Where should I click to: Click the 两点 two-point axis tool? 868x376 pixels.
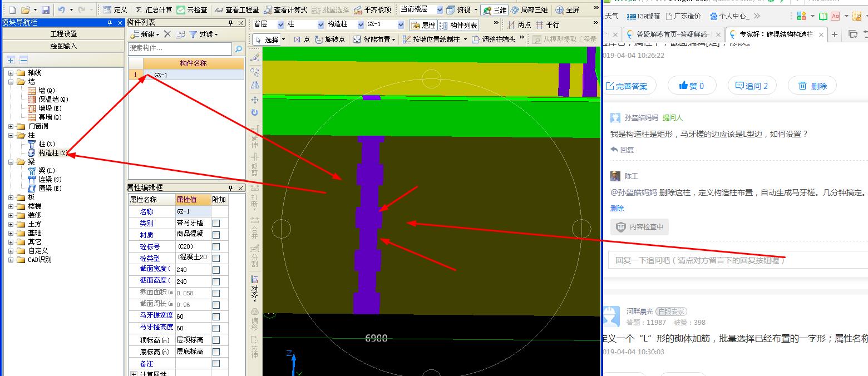(x=519, y=25)
